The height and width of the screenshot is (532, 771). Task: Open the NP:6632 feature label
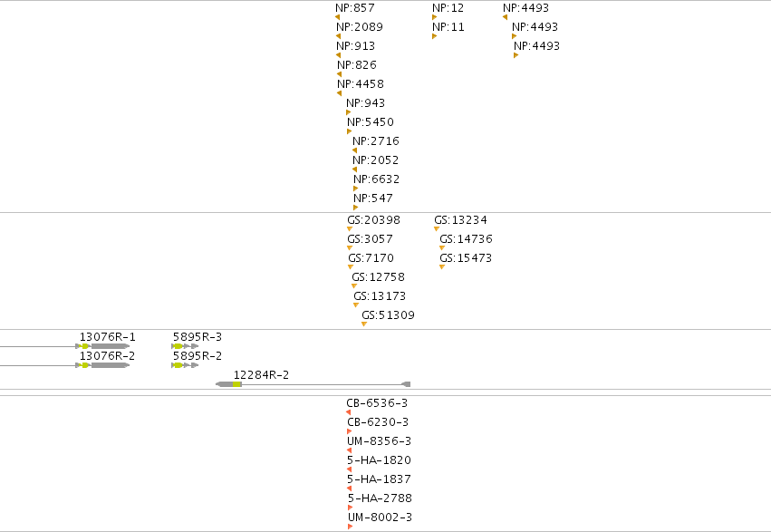point(377,179)
